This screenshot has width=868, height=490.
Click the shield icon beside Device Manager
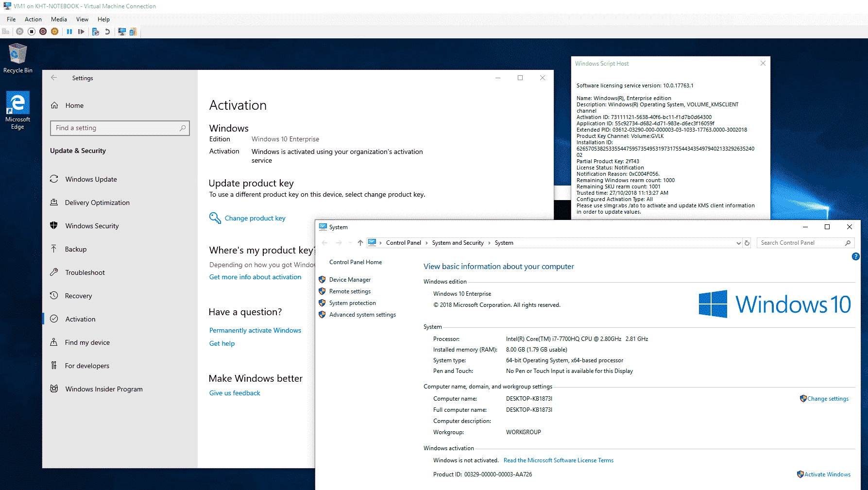(322, 280)
